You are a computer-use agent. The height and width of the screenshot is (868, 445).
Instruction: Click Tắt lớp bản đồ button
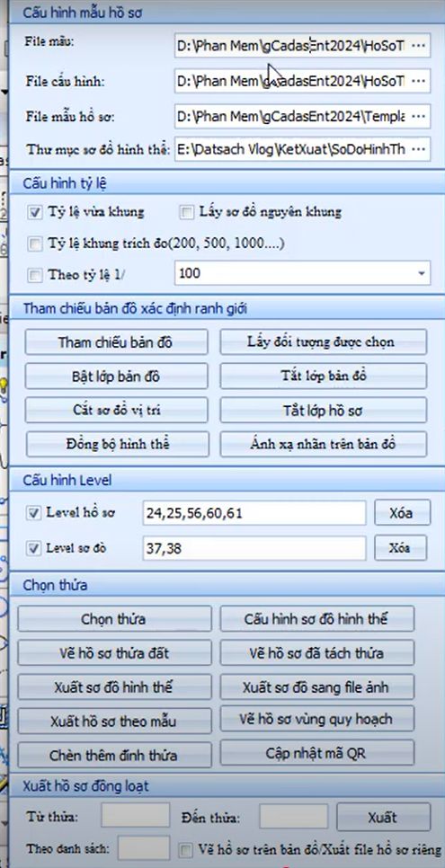[323, 376]
